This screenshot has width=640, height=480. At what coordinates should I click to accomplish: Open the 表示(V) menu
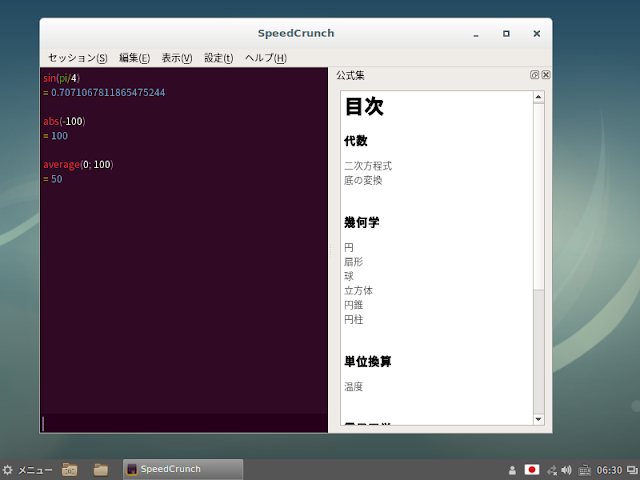[x=177, y=58]
